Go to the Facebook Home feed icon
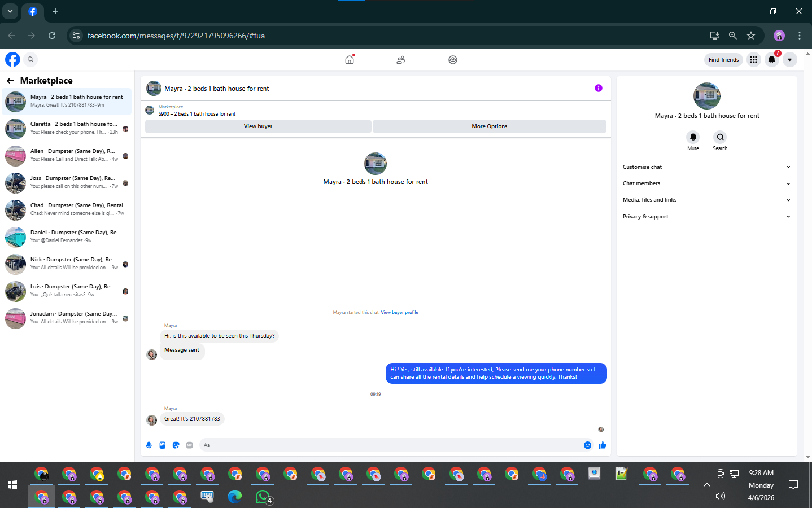This screenshot has width=812, height=508. click(350, 59)
